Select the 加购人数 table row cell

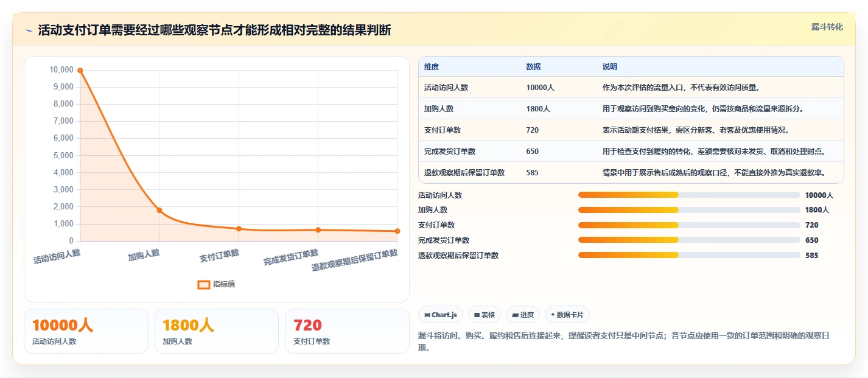pos(439,109)
